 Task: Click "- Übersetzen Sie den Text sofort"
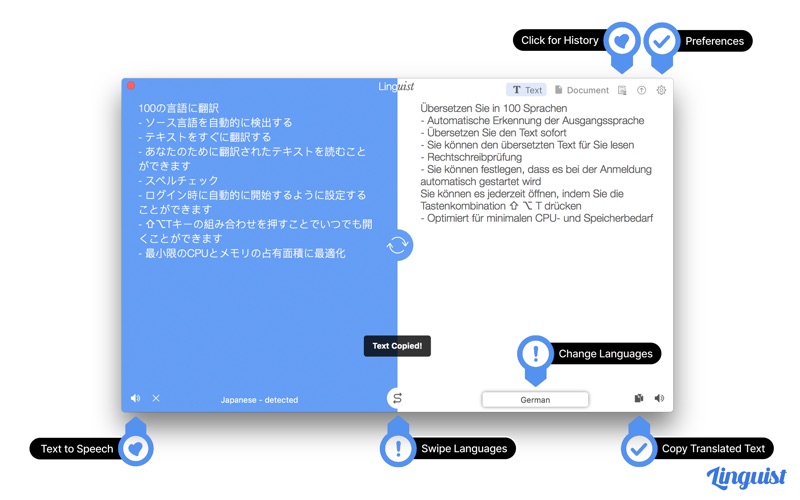tap(493, 133)
